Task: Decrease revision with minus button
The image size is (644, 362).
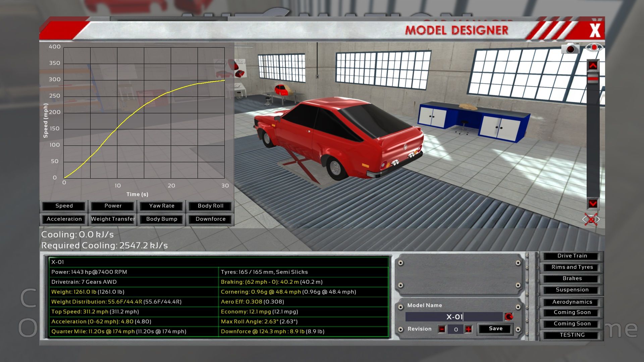Action: 442,329
